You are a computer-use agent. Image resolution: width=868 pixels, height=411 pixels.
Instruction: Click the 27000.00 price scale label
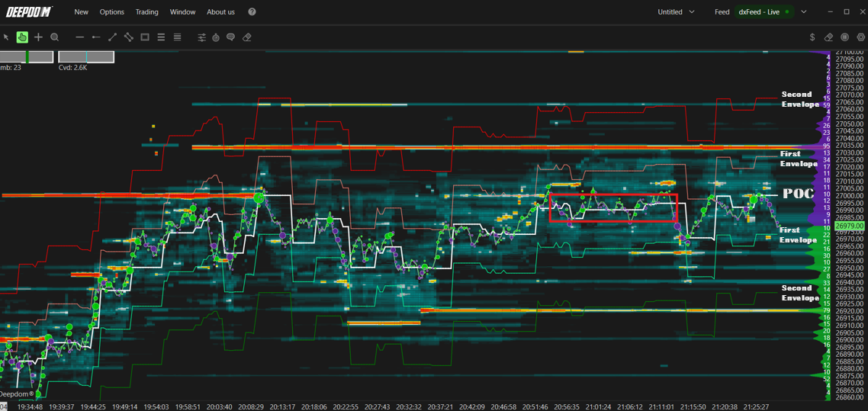click(x=849, y=195)
